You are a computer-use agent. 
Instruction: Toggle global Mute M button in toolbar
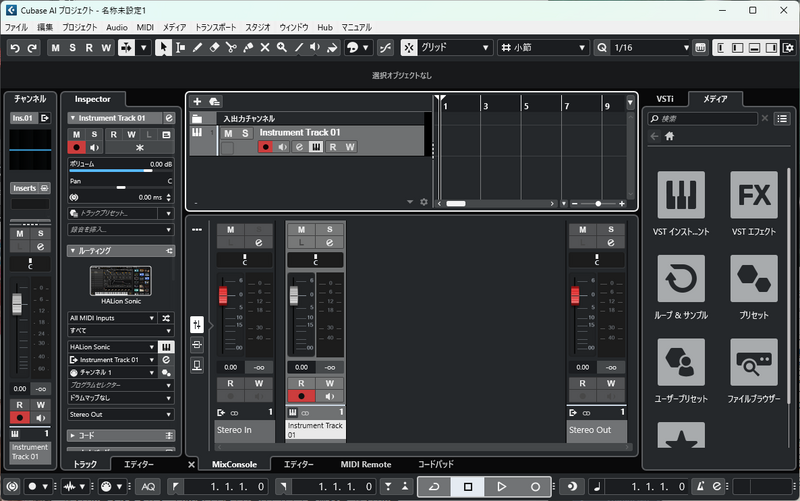tap(56, 48)
